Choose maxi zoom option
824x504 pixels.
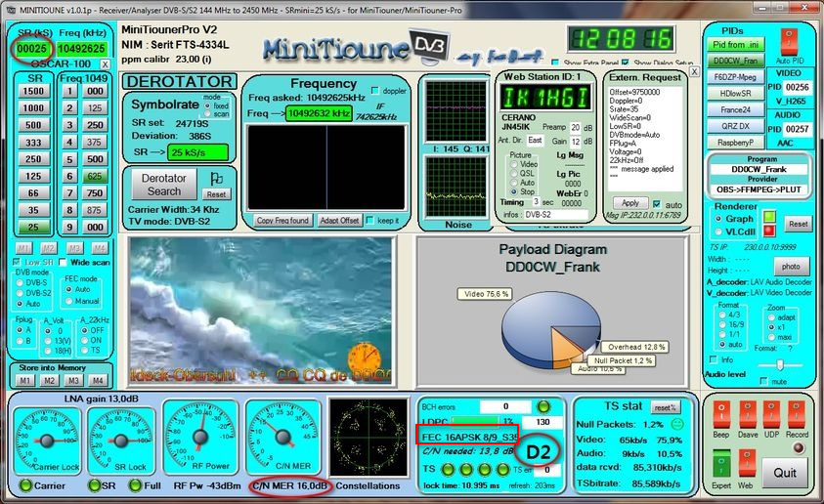(x=771, y=337)
